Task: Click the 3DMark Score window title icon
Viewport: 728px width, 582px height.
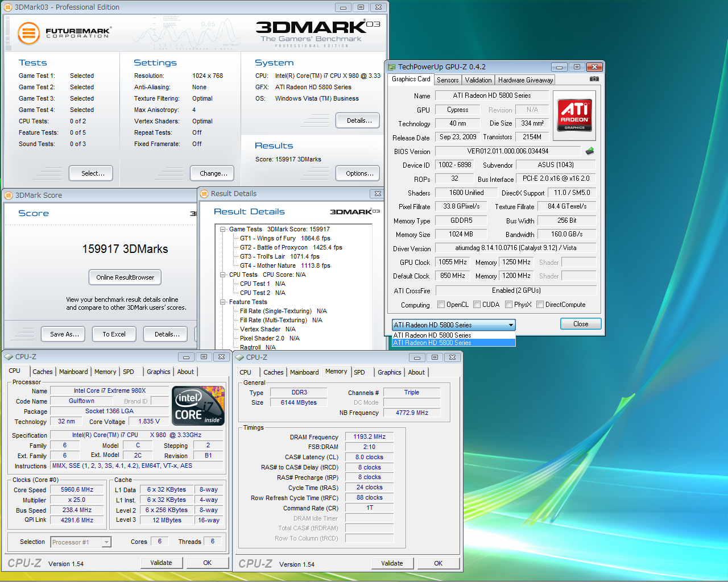Action: coord(9,195)
